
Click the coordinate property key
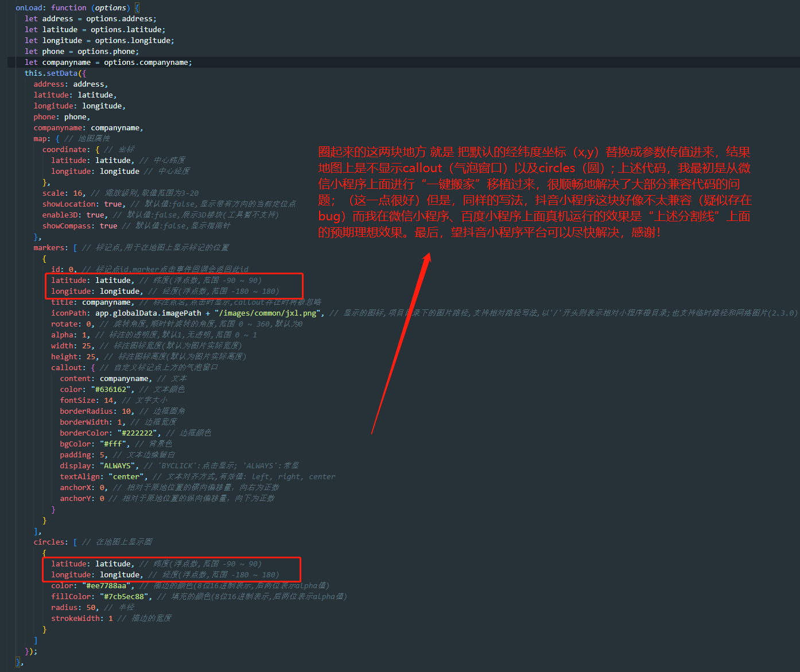pyautogui.click(x=65, y=150)
